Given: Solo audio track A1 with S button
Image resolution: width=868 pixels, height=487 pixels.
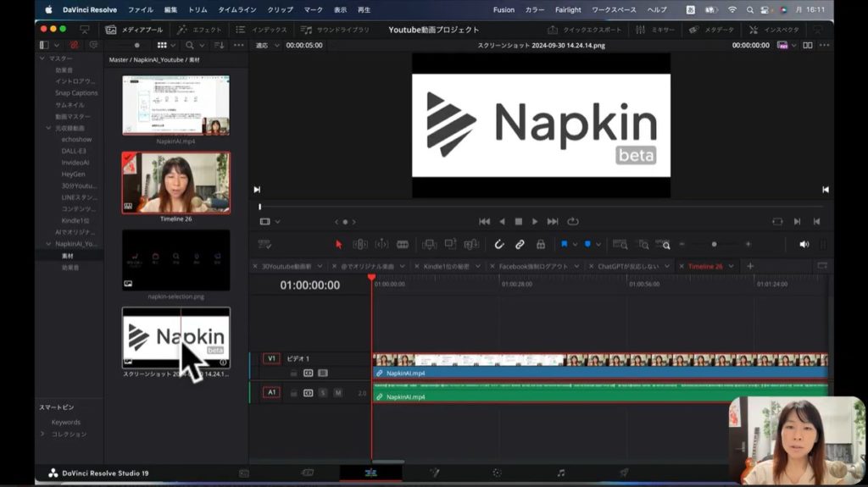Looking at the screenshot, I should (323, 392).
